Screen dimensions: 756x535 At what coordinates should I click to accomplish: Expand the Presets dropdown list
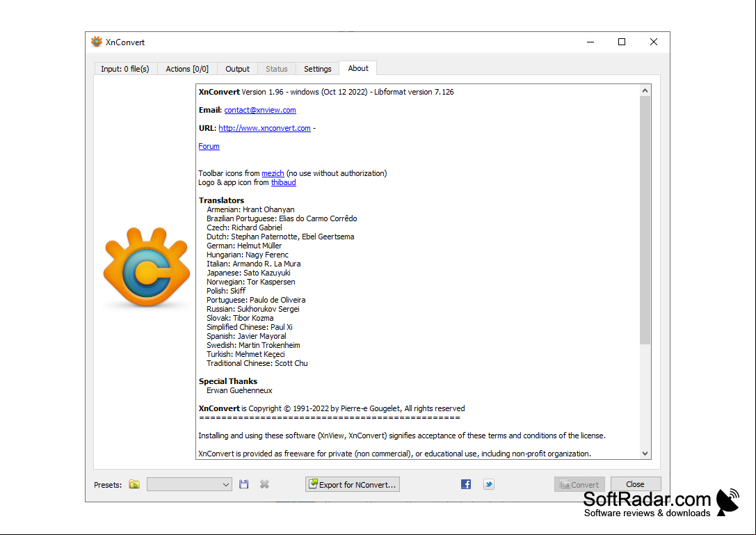coord(189,484)
